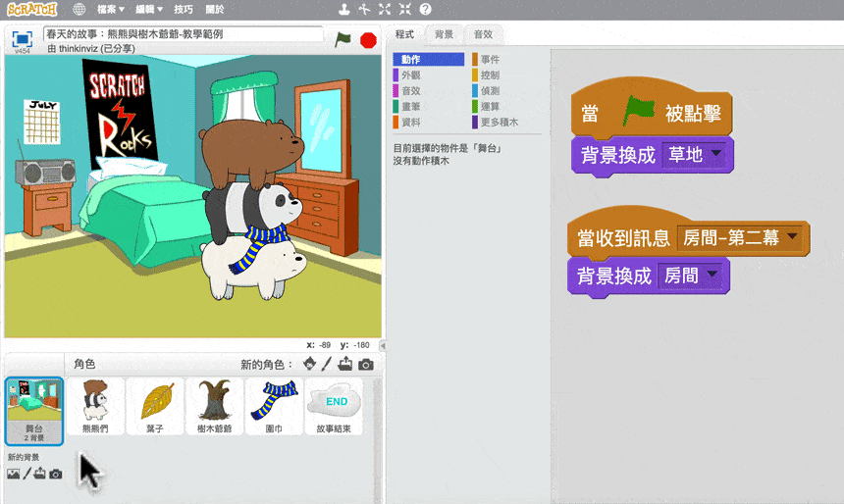Take new backdrop photo with camera
844x504 pixels.
[55, 474]
